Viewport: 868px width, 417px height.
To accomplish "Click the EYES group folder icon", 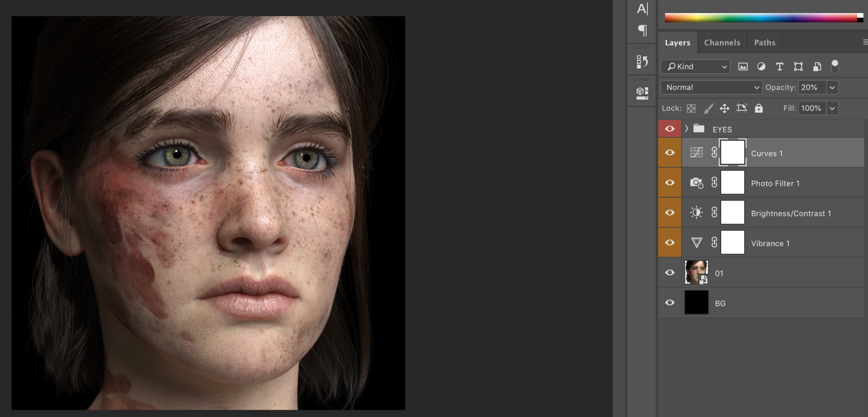I will (699, 128).
